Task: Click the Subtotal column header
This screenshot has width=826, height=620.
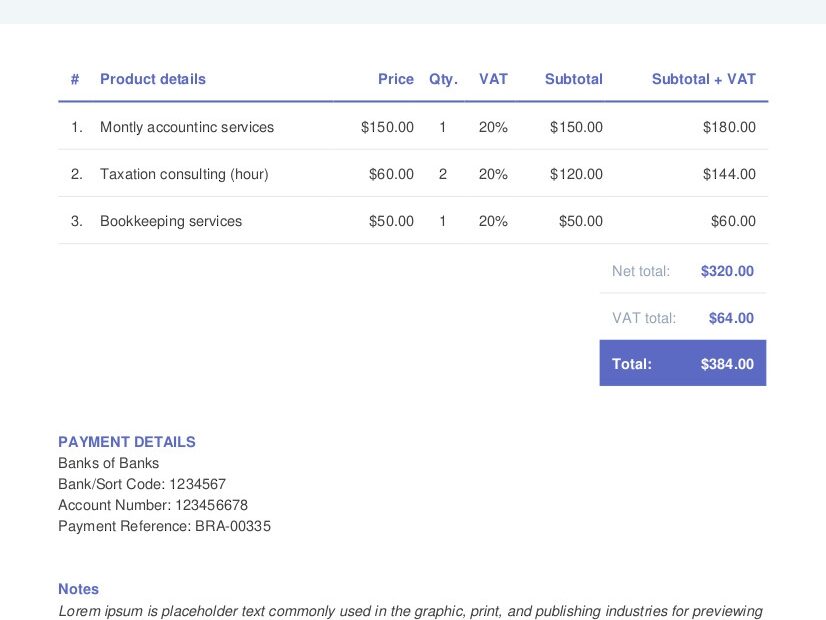Action: pyautogui.click(x=573, y=79)
